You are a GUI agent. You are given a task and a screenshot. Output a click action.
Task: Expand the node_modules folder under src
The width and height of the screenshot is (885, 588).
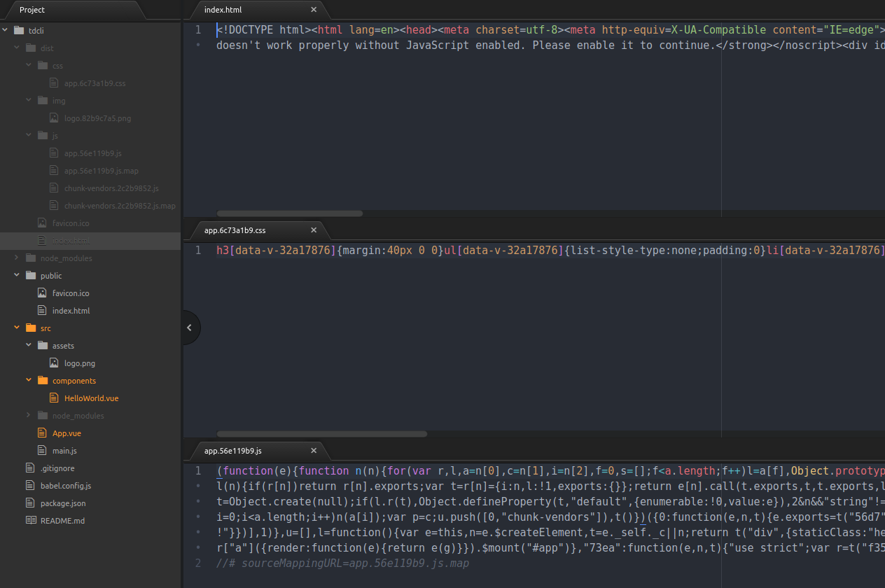tap(29, 416)
